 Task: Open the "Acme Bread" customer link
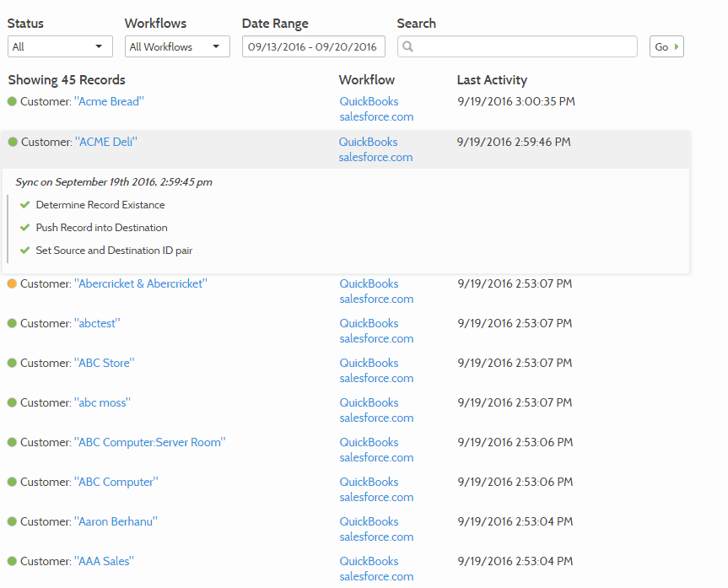click(x=109, y=101)
